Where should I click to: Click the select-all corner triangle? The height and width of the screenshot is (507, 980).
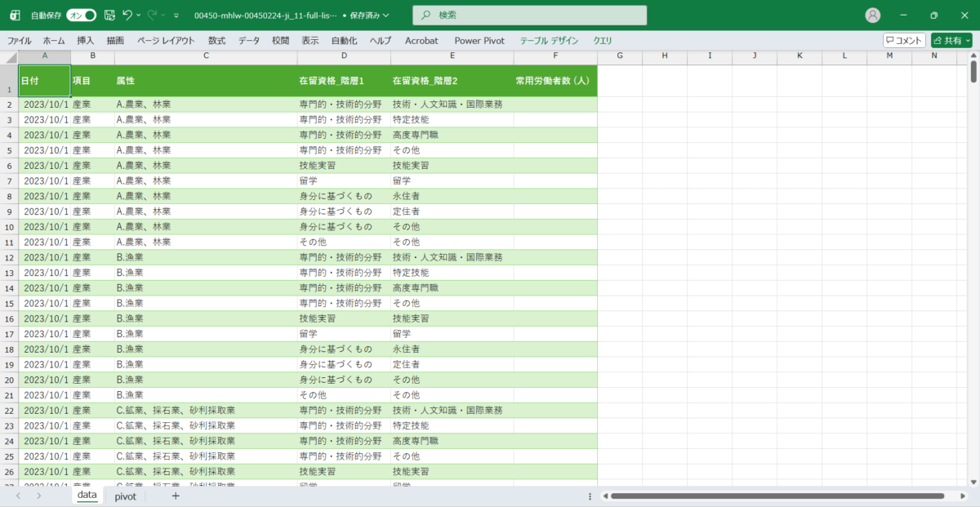9,57
